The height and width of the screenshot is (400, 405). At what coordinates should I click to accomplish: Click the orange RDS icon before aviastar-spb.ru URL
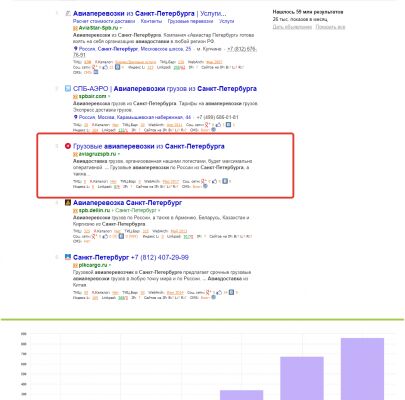tap(75, 28)
